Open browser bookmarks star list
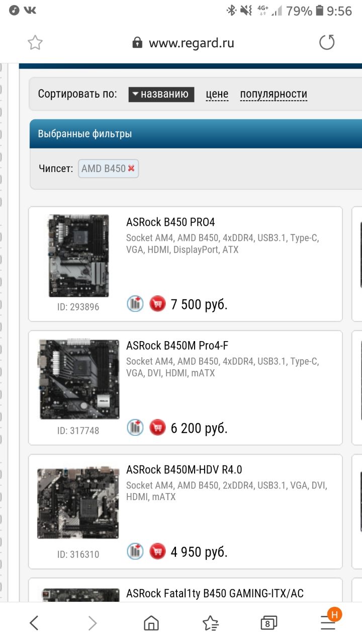 pos(210,624)
